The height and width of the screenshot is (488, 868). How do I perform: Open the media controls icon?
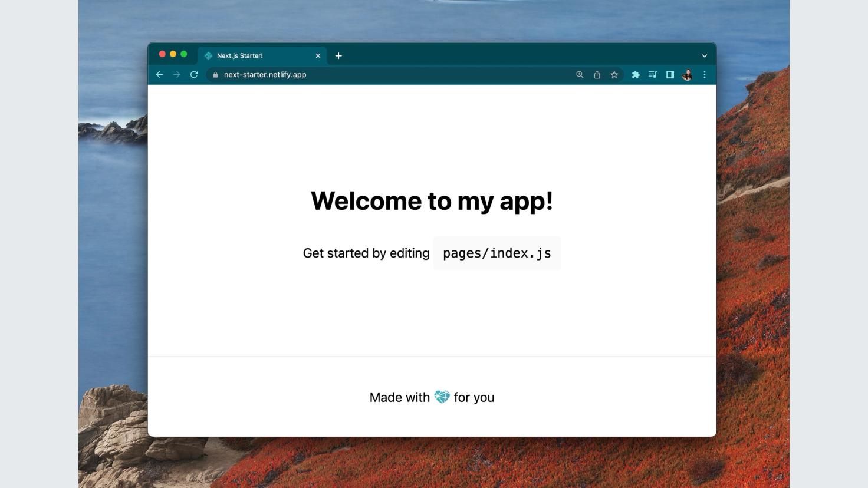pyautogui.click(x=653, y=75)
